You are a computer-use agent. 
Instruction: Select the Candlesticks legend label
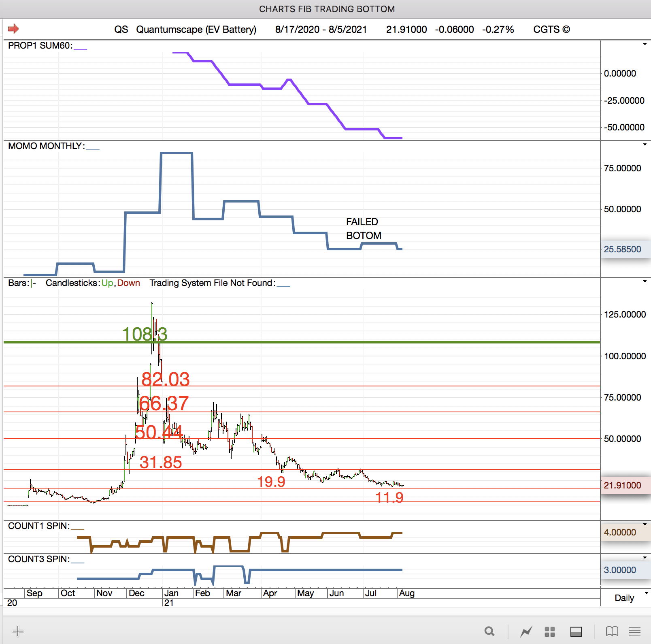pos(71,283)
